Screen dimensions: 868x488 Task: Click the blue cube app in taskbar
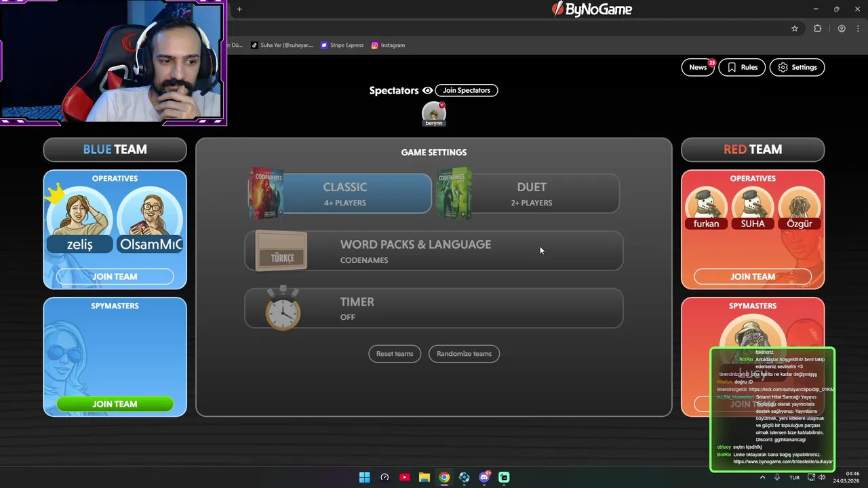464,477
